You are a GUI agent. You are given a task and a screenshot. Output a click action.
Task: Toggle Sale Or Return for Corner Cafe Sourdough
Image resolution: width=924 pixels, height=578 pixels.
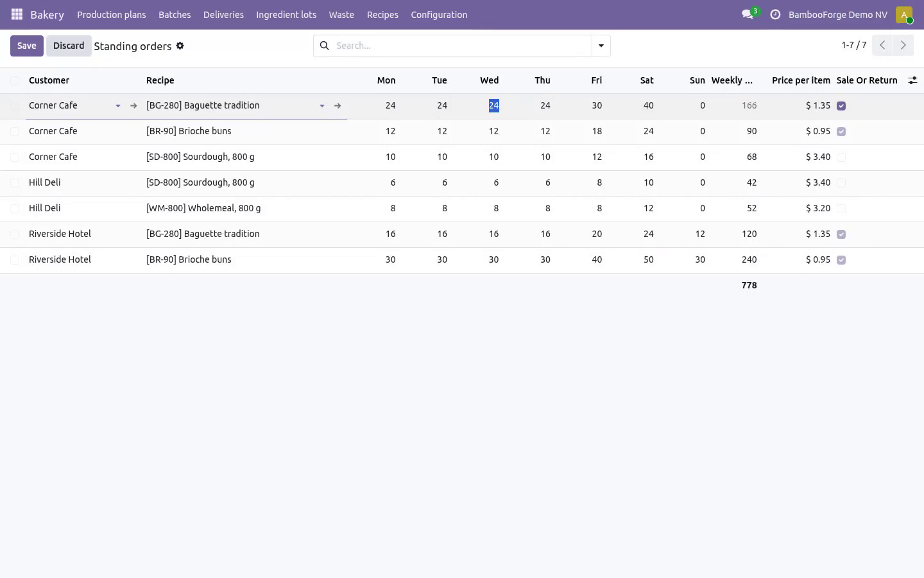[841, 157]
